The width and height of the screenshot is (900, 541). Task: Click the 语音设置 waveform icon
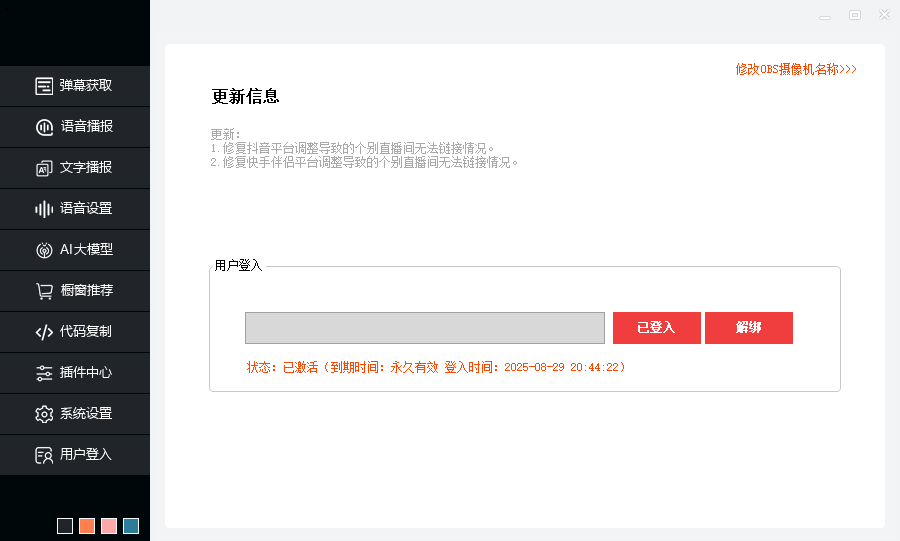44,209
